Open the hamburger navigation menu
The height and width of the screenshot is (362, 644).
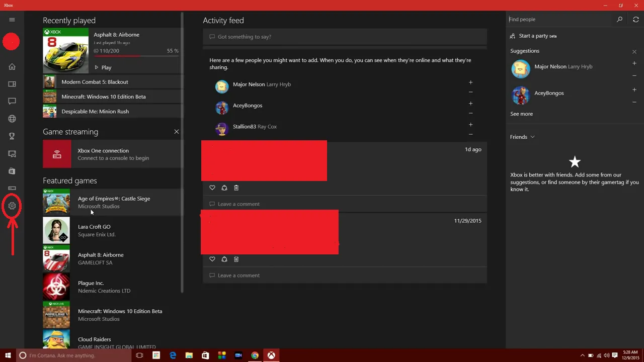pyautogui.click(x=12, y=20)
